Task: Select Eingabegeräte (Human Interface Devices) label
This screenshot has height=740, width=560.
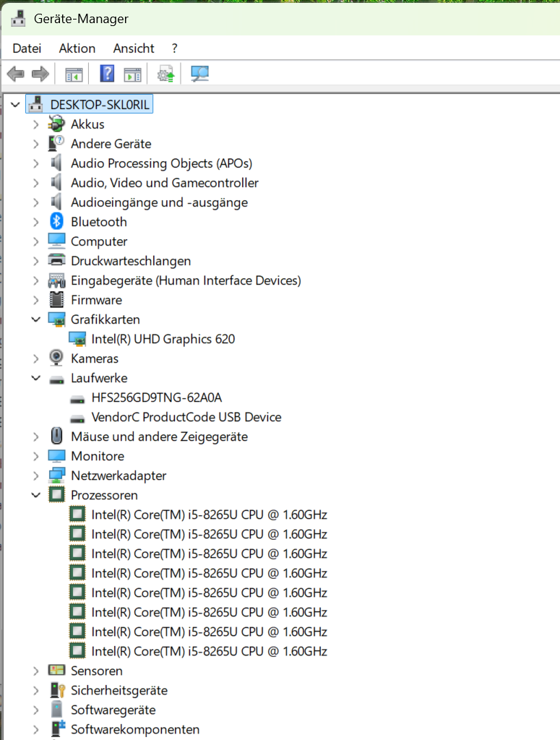Action: [186, 280]
